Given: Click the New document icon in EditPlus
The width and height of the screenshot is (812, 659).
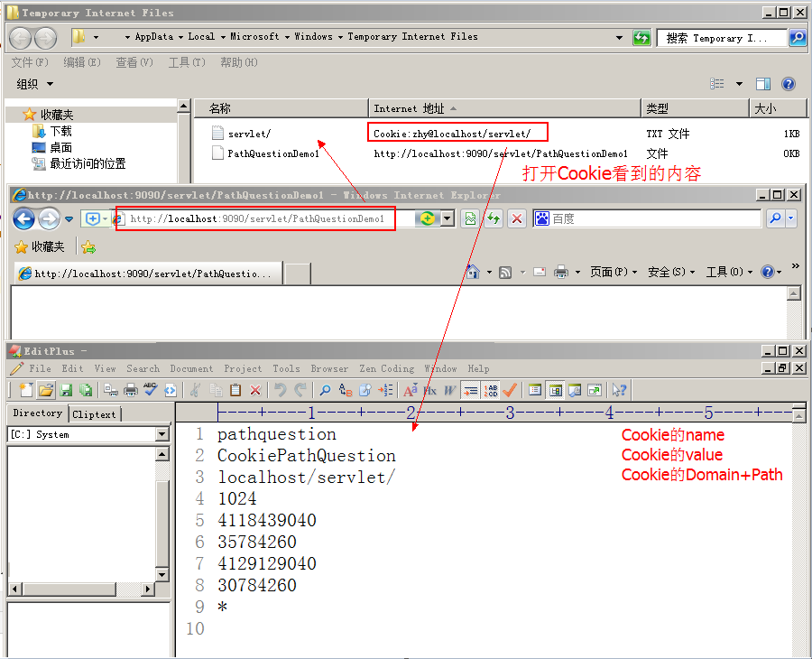Looking at the screenshot, I should pyautogui.click(x=26, y=390).
